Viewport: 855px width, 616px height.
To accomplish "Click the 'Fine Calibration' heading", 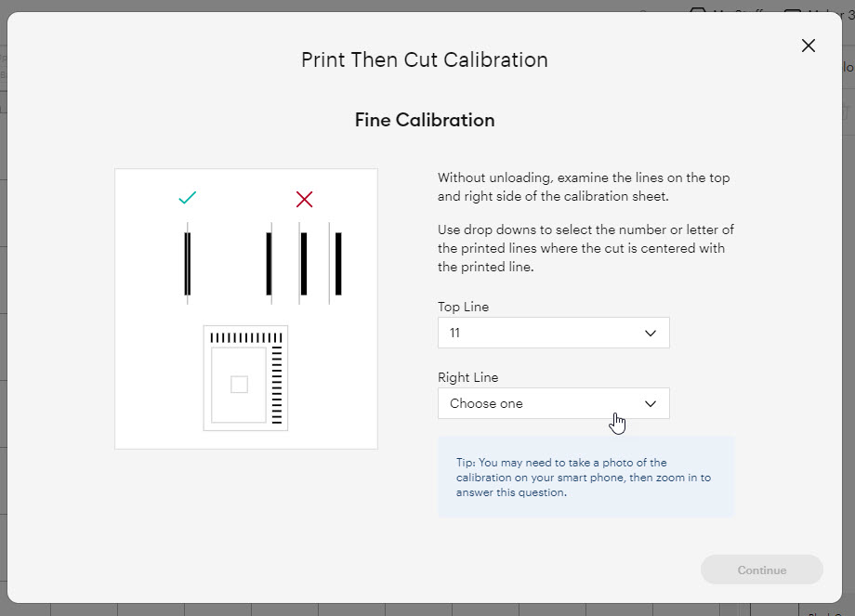I will pos(425,120).
